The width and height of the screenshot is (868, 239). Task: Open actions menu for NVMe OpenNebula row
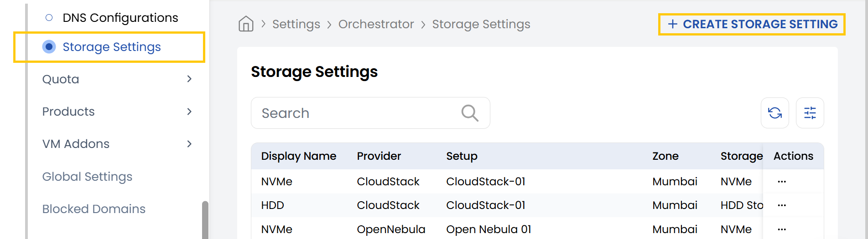782,229
